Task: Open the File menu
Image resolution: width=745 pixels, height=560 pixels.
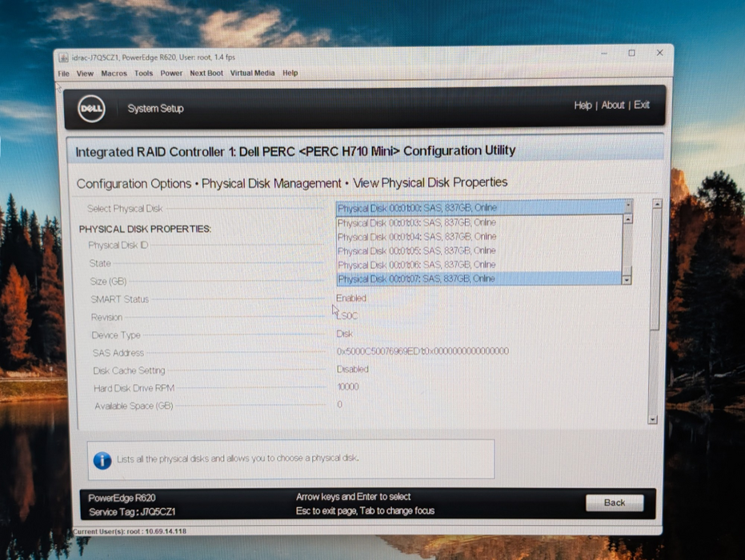Action: point(64,74)
